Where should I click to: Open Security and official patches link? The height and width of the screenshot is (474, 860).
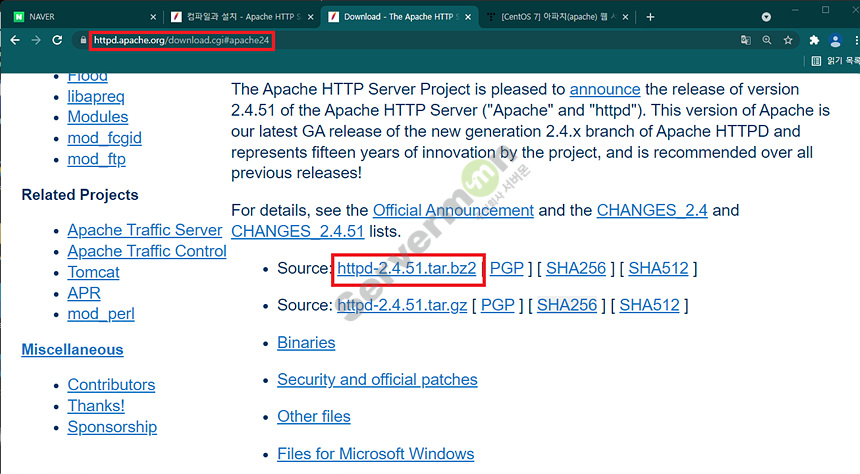pyautogui.click(x=377, y=380)
